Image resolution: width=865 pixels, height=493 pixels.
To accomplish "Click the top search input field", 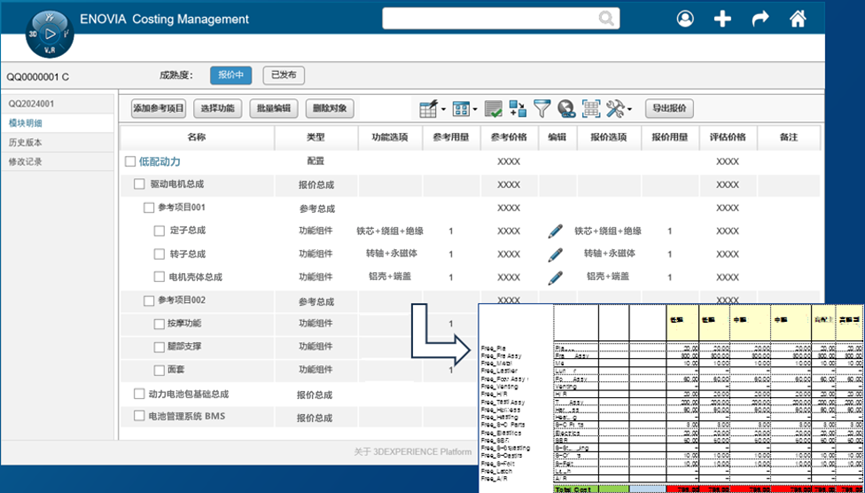I will coord(490,18).
